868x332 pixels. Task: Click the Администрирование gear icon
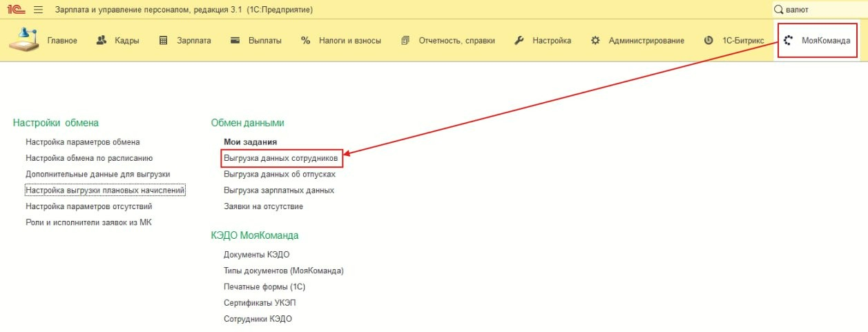coord(595,40)
